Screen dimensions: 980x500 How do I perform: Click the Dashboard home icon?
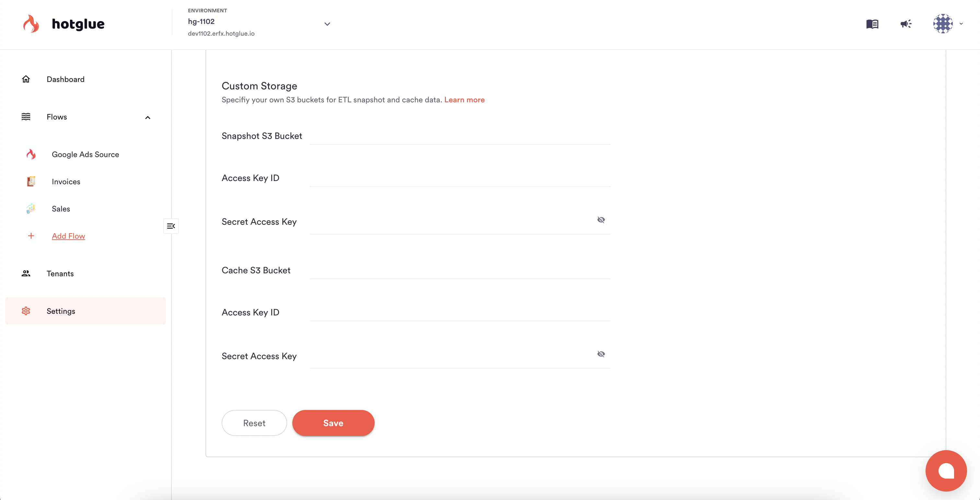[26, 79]
